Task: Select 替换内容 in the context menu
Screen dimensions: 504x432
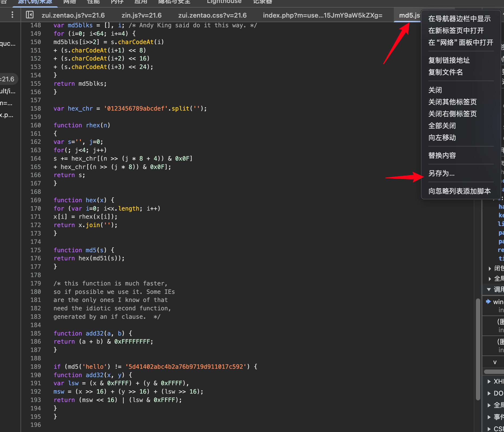Action: point(442,155)
